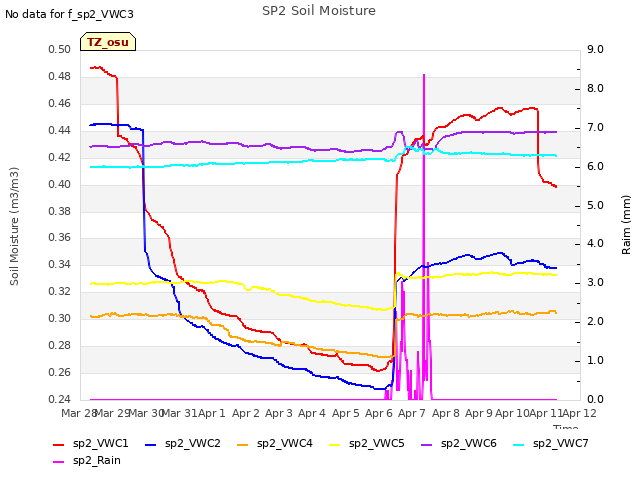Click the 0.34 left axis tick label
Viewport: 640px width, 480px height.
(60, 264)
